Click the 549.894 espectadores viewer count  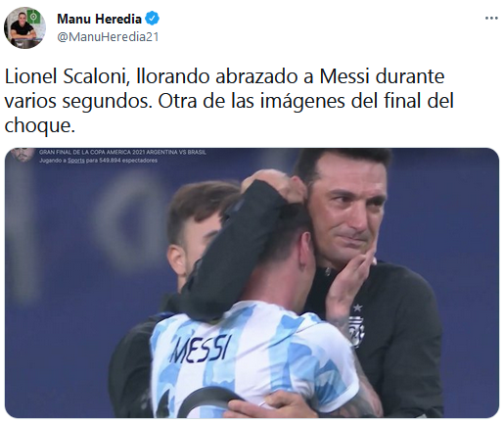[128, 161]
